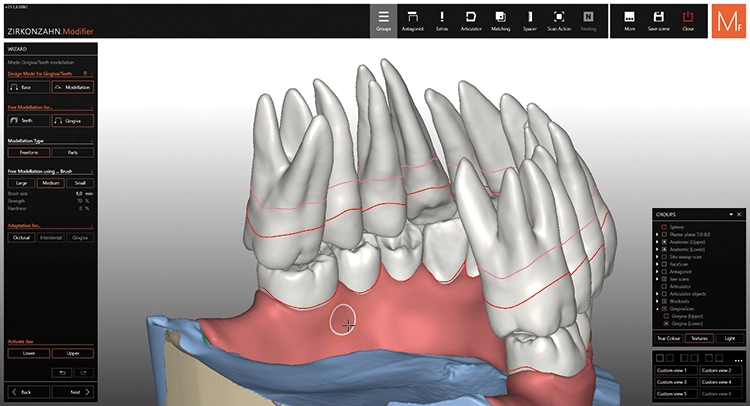Click the orange MF logo tile
Viewport: 750px width, 406px height.
click(728, 21)
